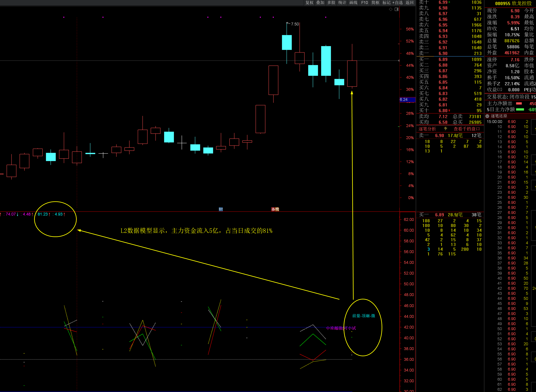Expand the 逐笔还原 chevron dropdown
Screen dimensions: 536x392
(x=487, y=116)
